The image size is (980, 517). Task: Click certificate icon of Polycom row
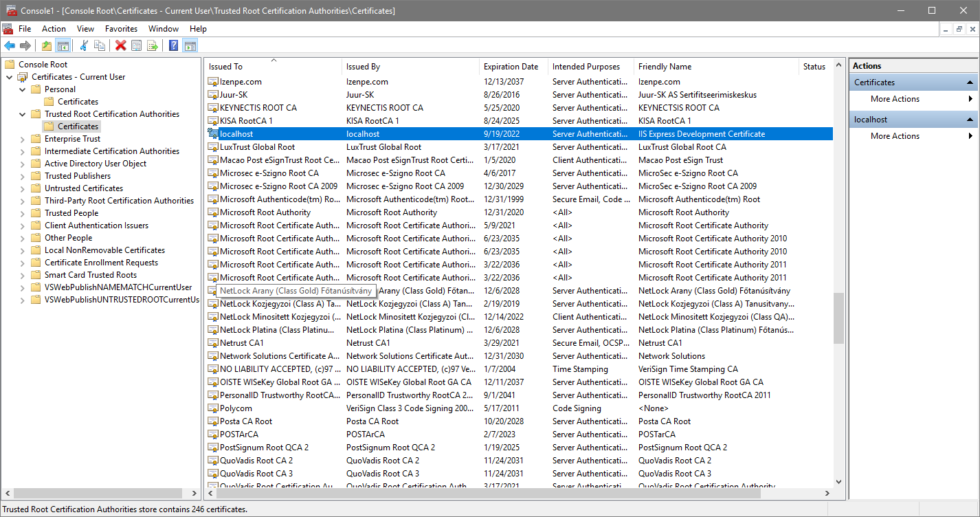[213, 408]
